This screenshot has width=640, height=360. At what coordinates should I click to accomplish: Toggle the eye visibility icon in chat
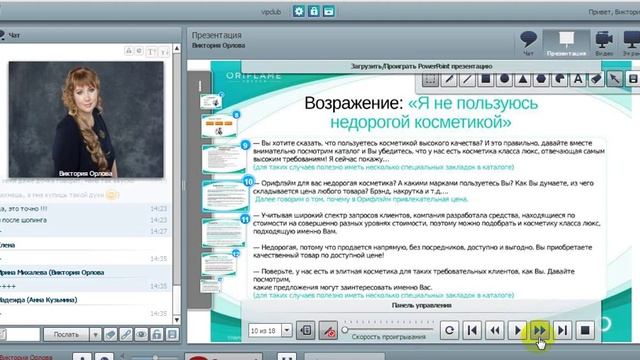(141, 335)
